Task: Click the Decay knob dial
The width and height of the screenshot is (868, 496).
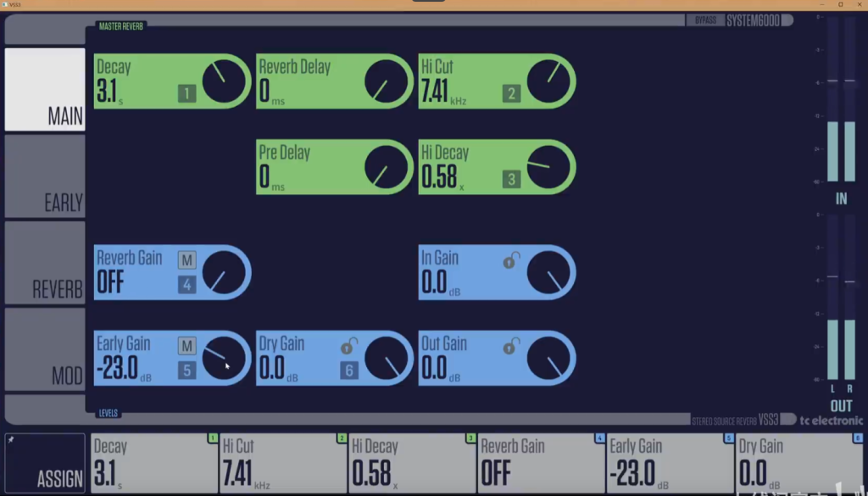Action: tap(224, 81)
